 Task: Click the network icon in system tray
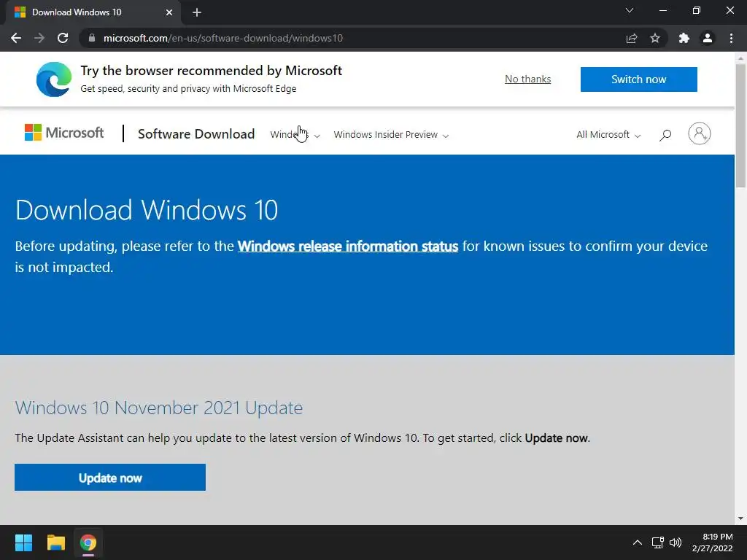658,542
